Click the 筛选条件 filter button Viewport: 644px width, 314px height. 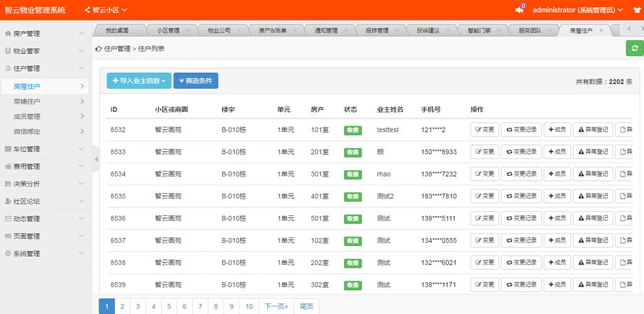click(196, 81)
